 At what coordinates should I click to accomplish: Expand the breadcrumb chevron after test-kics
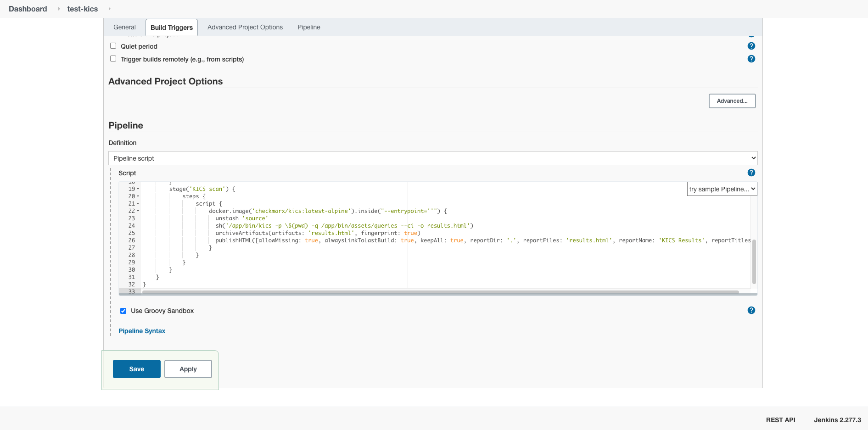[109, 9]
